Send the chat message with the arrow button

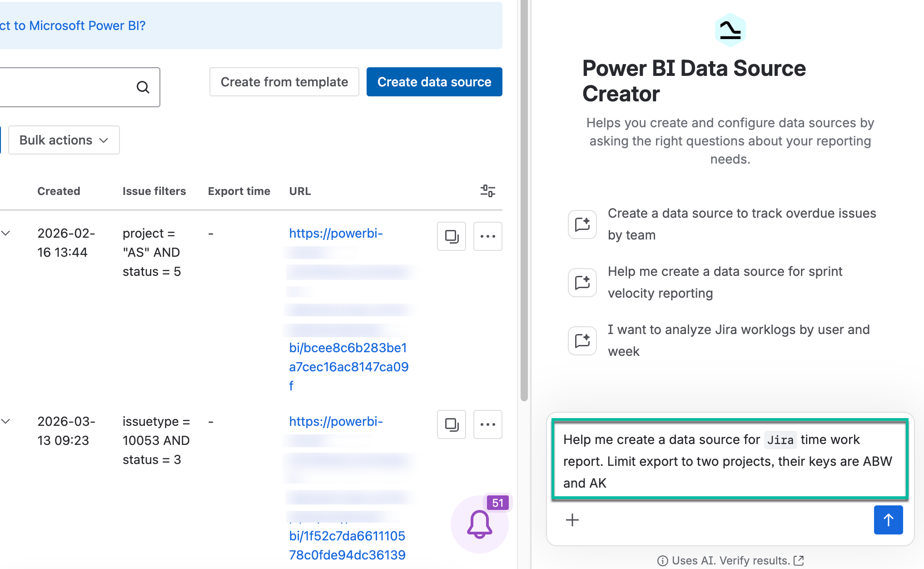[889, 520]
